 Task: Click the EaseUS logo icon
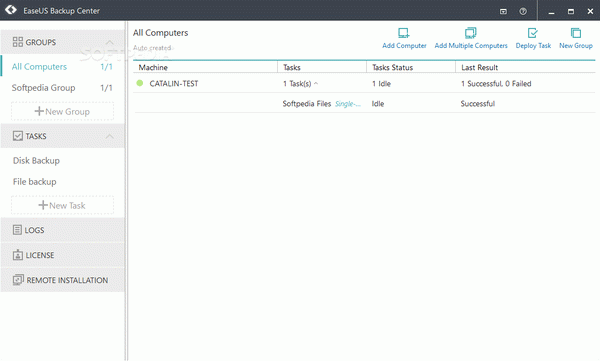click(11, 10)
